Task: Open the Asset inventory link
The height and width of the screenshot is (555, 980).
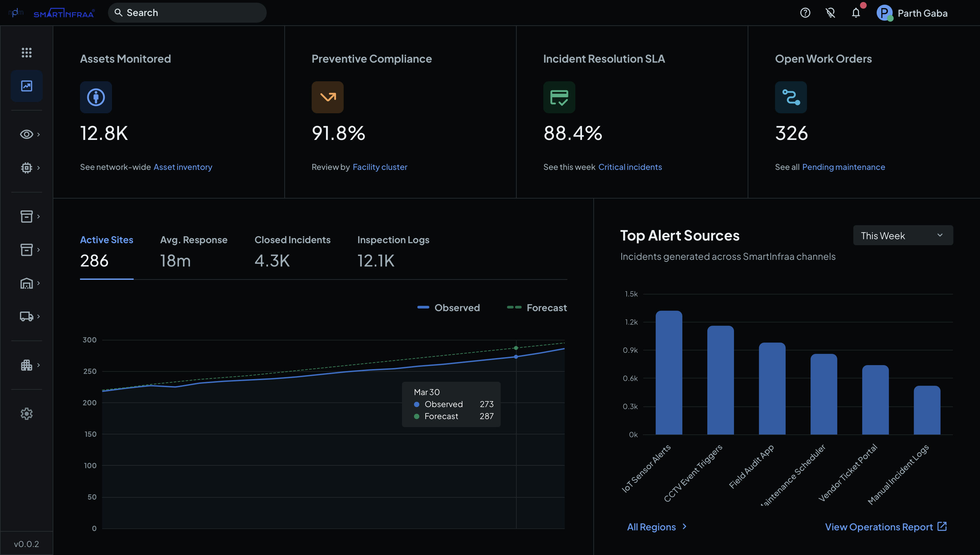Action: point(183,167)
